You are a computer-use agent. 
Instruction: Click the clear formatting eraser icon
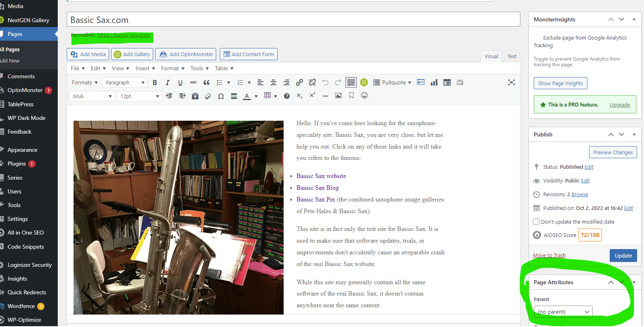coord(208,96)
